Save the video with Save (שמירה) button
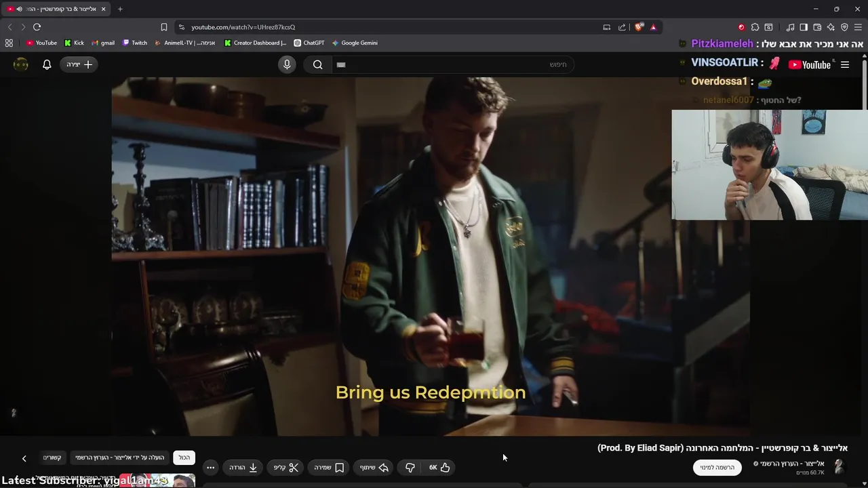Image resolution: width=868 pixels, height=488 pixels. pos(329,467)
